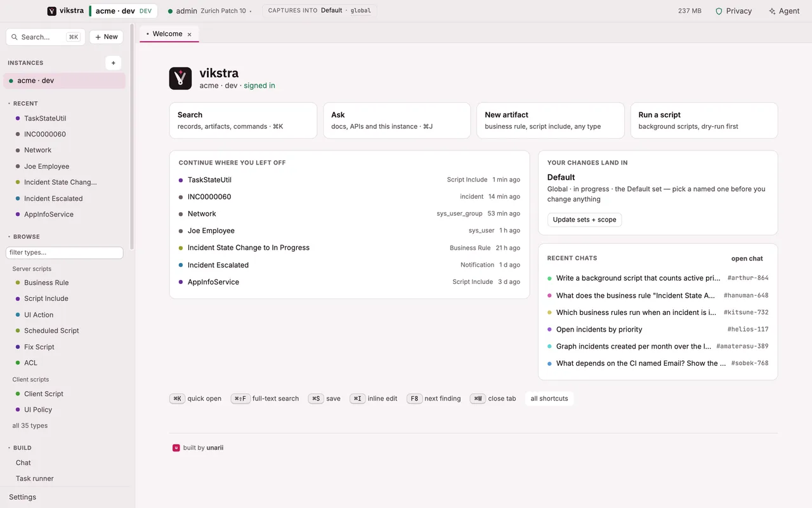Viewport: 812px width, 508px height.
Task: Open Incident Escalated in Continue Where You Left Off
Action: tap(350, 265)
